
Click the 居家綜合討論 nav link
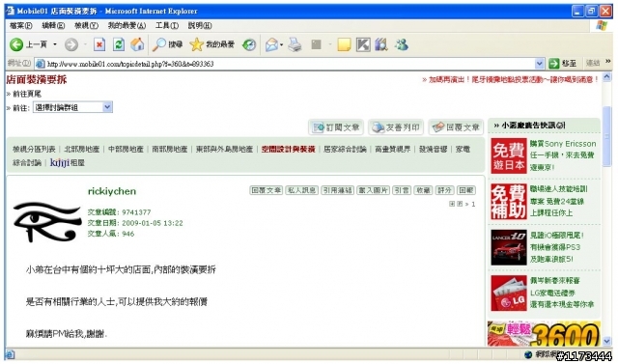(x=345, y=150)
